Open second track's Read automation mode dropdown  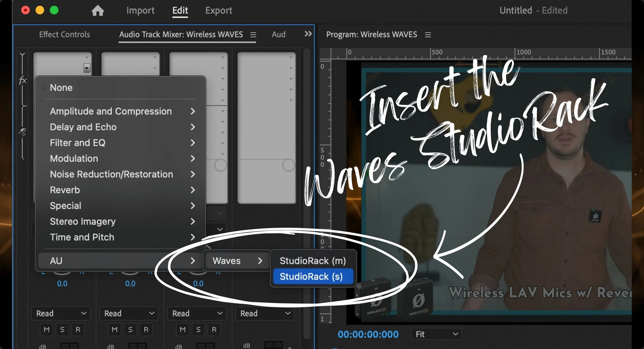point(129,313)
